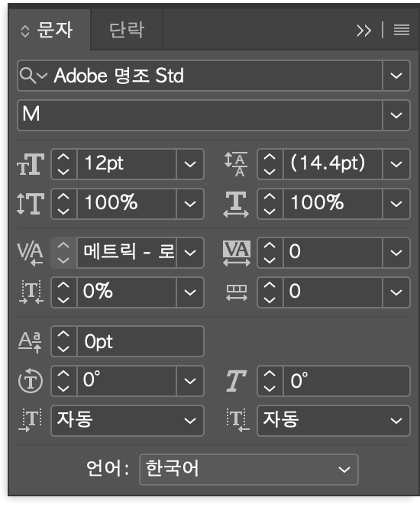Image resolution: width=420 pixels, height=507 pixels.
Task: Click the tracking VA icon
Action: click(237, 253)
